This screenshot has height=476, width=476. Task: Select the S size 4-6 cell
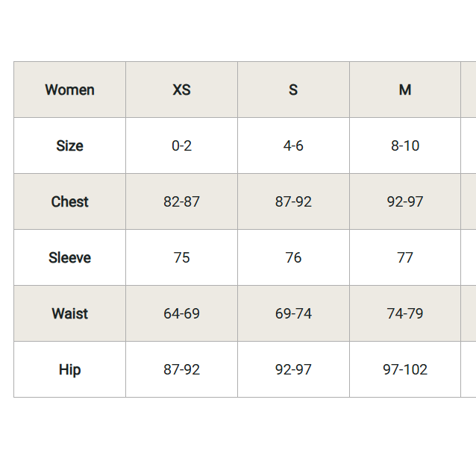pos(293,145)
